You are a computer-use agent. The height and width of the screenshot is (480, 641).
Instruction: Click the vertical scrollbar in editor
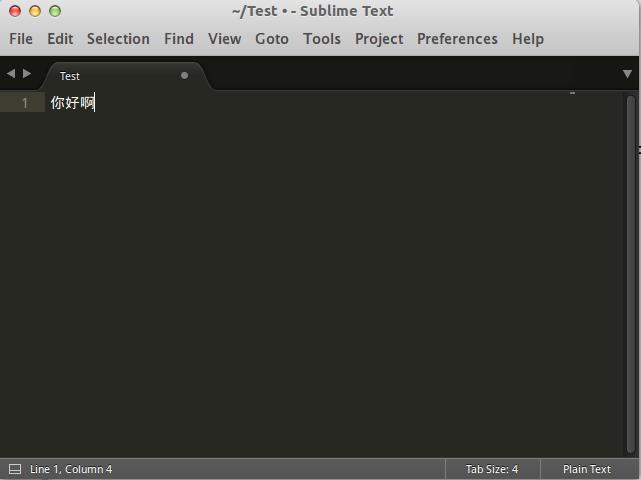click(x=630, y=270)
